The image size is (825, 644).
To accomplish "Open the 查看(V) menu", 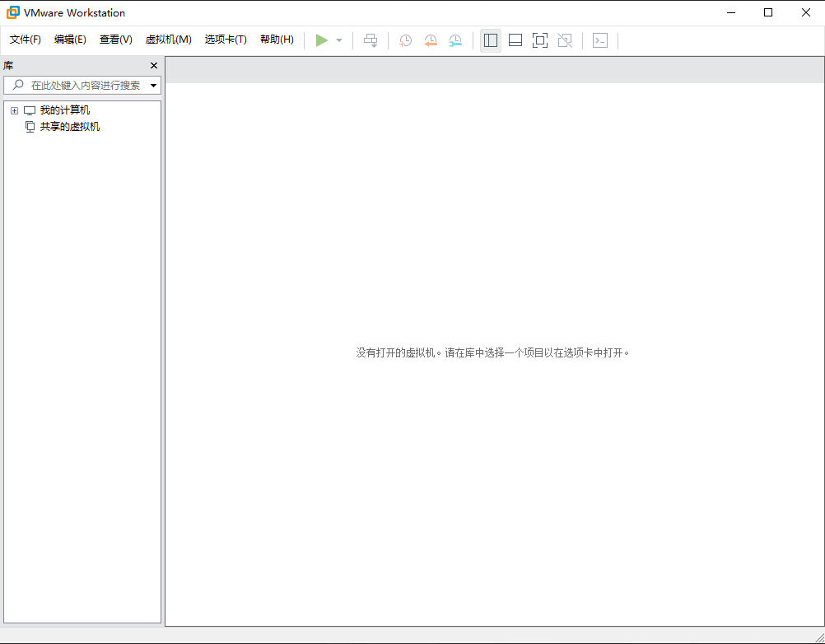I will [116, 40].
